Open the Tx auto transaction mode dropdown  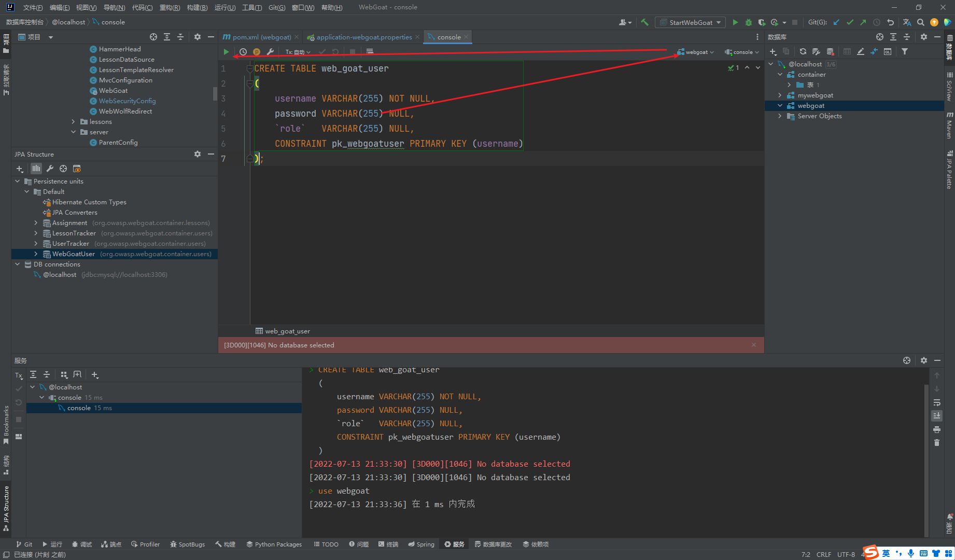298,52
